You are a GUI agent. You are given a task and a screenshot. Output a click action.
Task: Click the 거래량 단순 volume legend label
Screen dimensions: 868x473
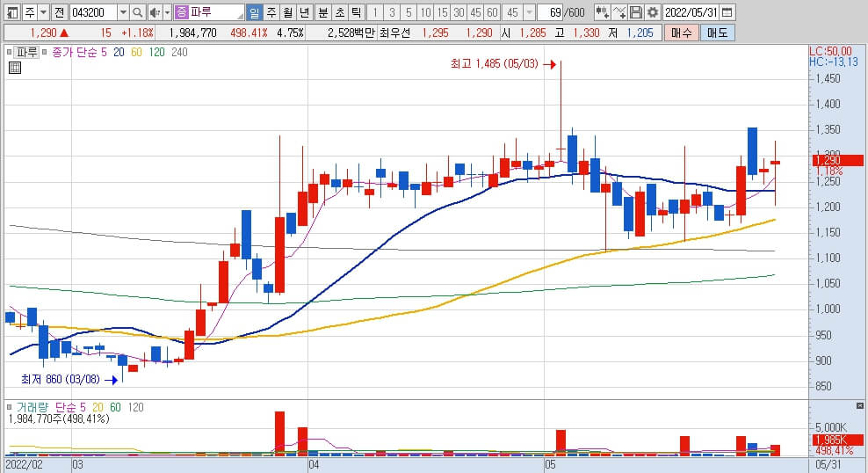coord(47,407)
